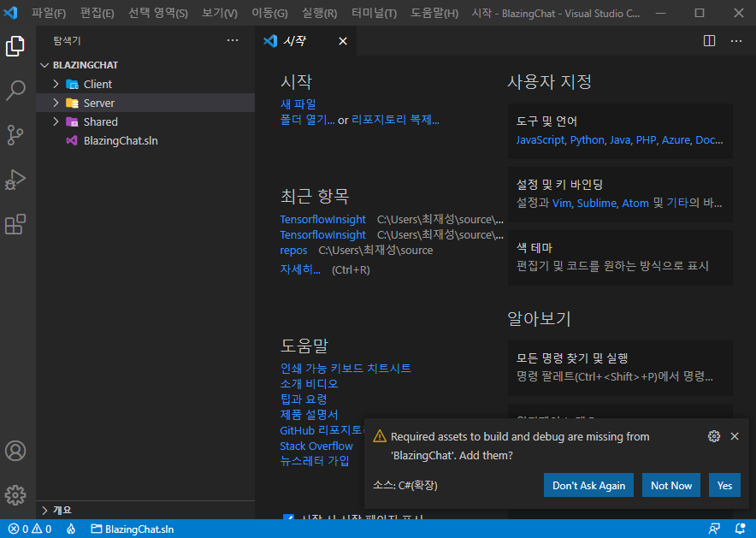Close the 시작 tab
The image size is (756, 538).
[343, 41]
